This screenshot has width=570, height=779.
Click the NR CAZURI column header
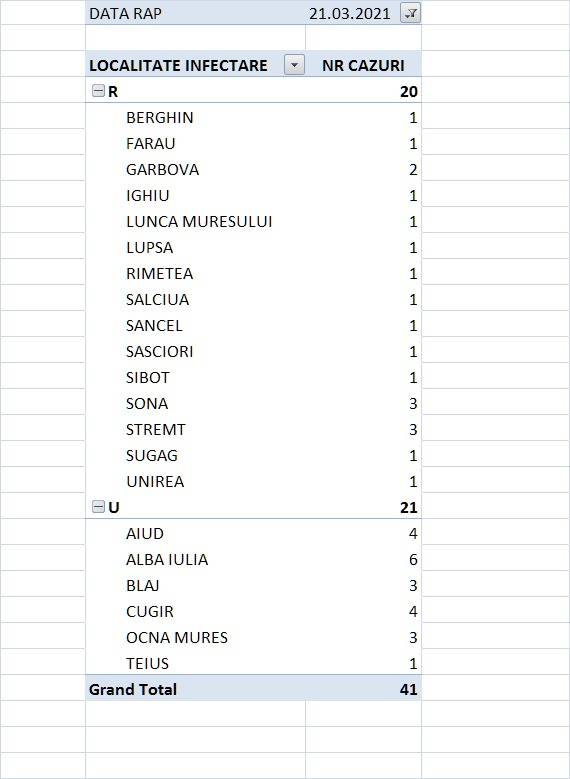coord(363,65)
